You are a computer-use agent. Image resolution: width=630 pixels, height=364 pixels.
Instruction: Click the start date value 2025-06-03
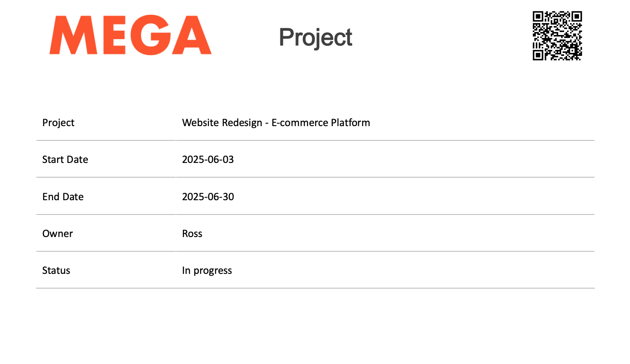[208, 159]
